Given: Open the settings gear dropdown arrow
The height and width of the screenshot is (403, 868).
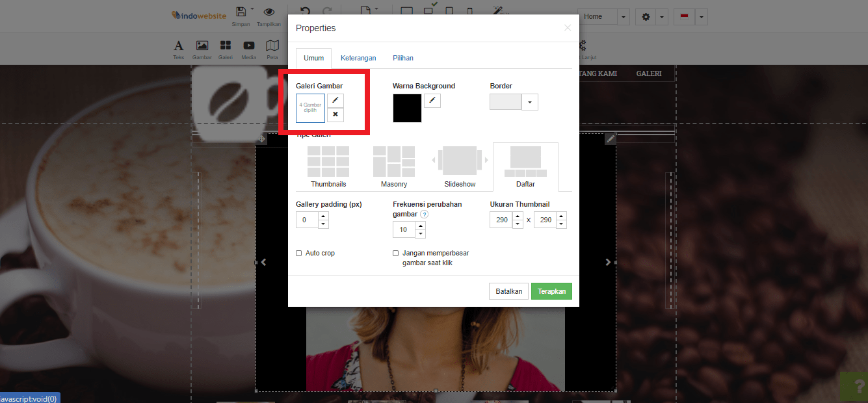Looking at the screenshot, I should click(661, 17).
